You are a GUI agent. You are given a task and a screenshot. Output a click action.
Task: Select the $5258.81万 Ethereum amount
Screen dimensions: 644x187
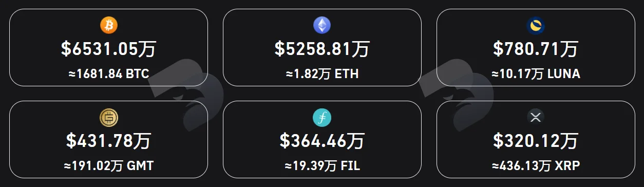click(x=322, y=49)
